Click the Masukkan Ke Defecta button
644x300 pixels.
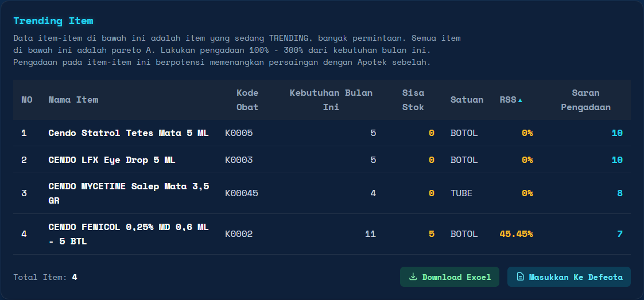(569, 277)
